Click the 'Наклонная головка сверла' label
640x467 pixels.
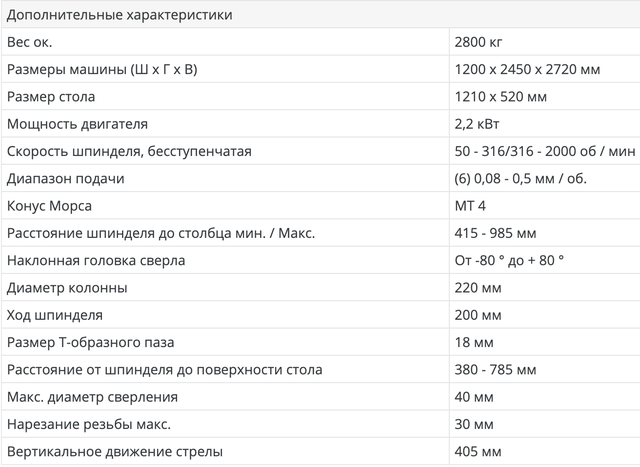click(96, 261)
